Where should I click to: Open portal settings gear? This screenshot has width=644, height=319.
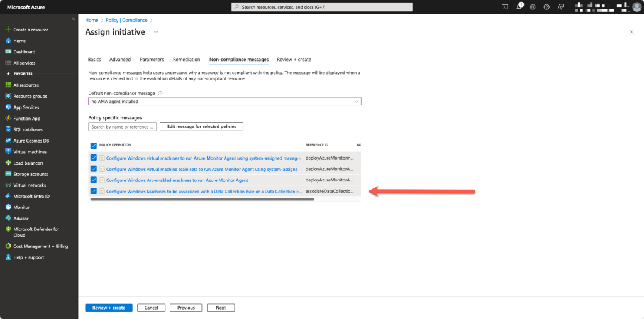tap(533, 7)
